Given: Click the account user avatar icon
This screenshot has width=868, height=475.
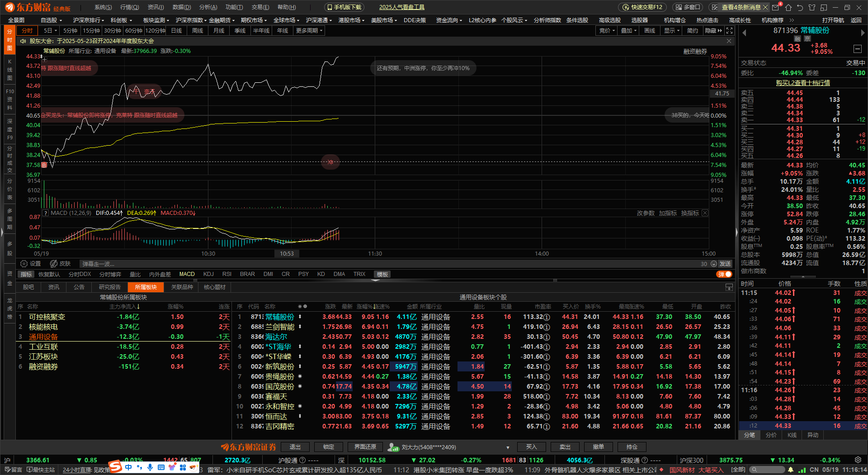Looking at the screenshot, I should (x=393, y=447).
